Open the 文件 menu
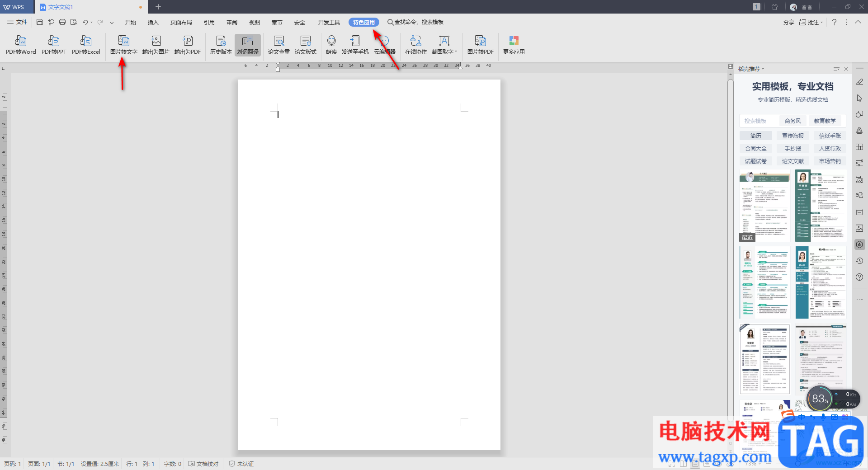868x470 pixels. pos(17,22)
